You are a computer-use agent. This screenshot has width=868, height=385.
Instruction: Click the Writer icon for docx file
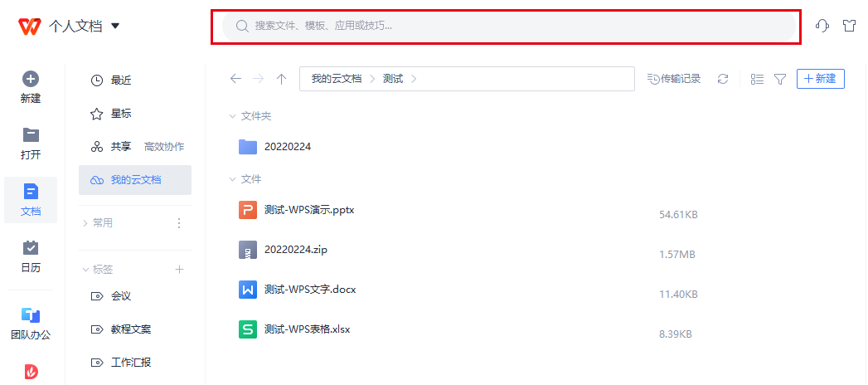248,290
